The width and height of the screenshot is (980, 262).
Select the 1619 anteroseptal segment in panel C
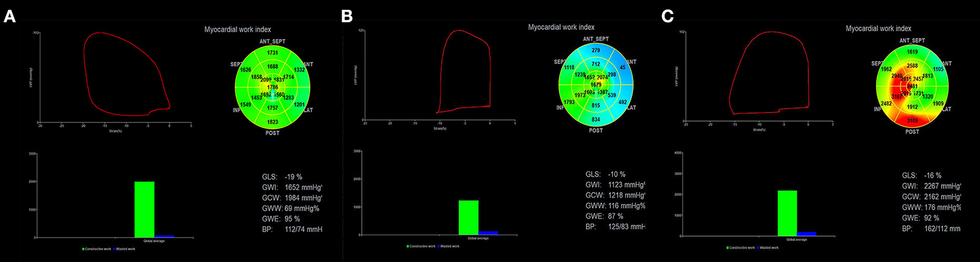[x=912, y=52]
